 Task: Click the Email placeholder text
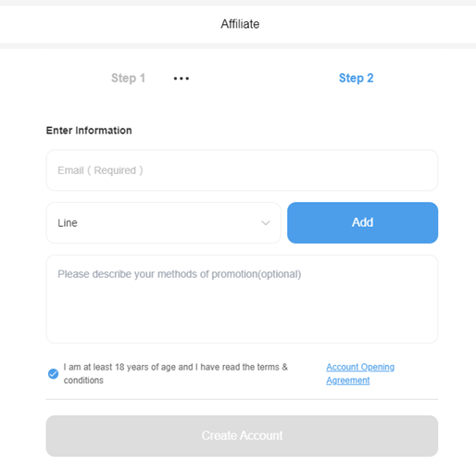click(100, 170)
